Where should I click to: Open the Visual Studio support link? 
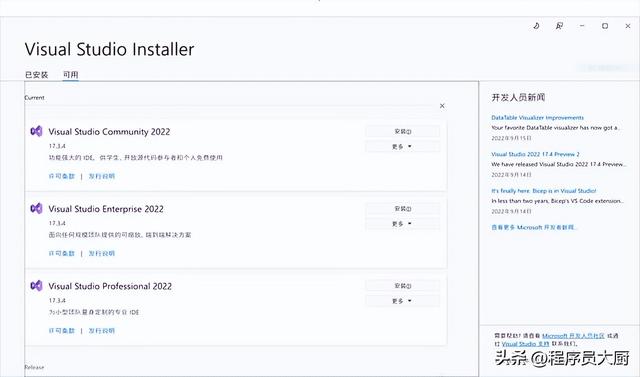[x=525, y=344]
